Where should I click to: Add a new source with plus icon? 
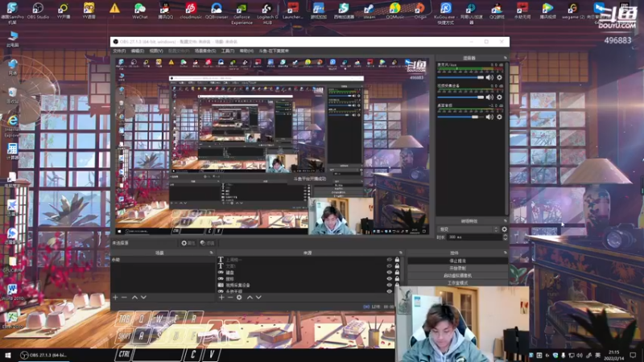click(x=221, y=297)
